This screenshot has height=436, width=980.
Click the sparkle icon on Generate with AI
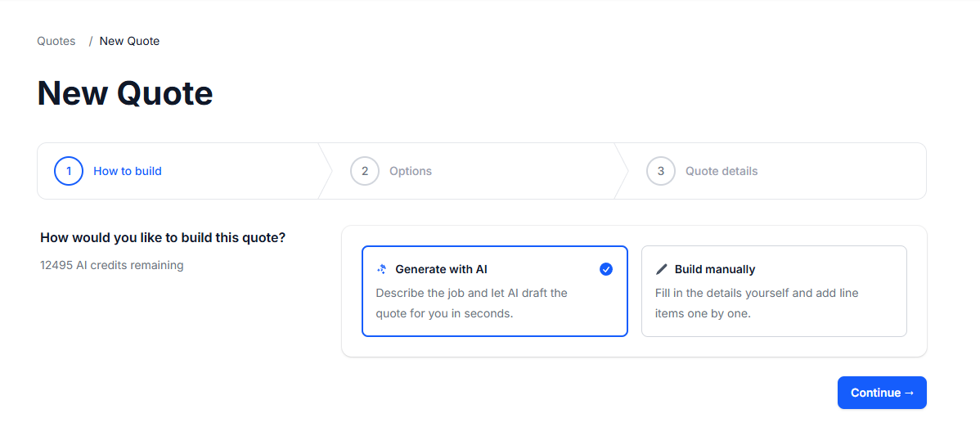click(x=381, y=269)
